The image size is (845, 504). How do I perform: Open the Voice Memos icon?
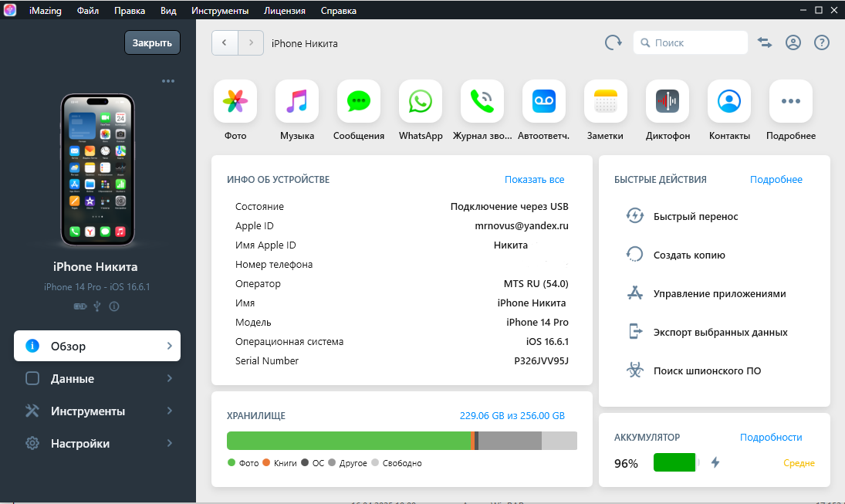click(x=668, y=101)
